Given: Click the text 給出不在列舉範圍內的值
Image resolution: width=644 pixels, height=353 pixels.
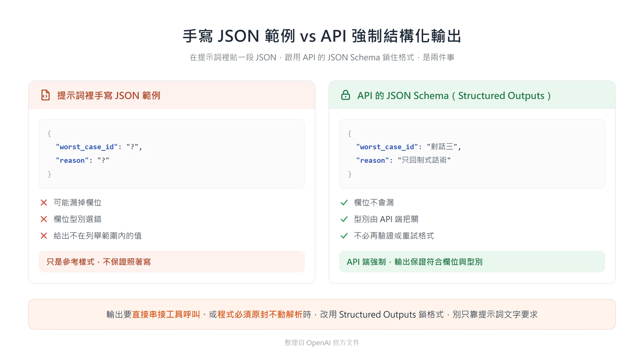Looking at the screenshot, I should point(98,236).
